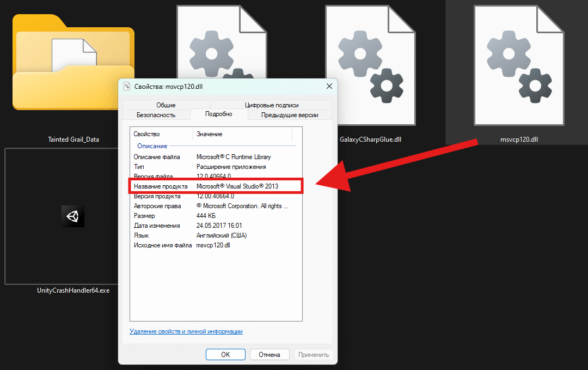Select the UnityCrashHandler64.exe Unity icon
The width and height of the screenshot is (588, 370).
point(73,216)
